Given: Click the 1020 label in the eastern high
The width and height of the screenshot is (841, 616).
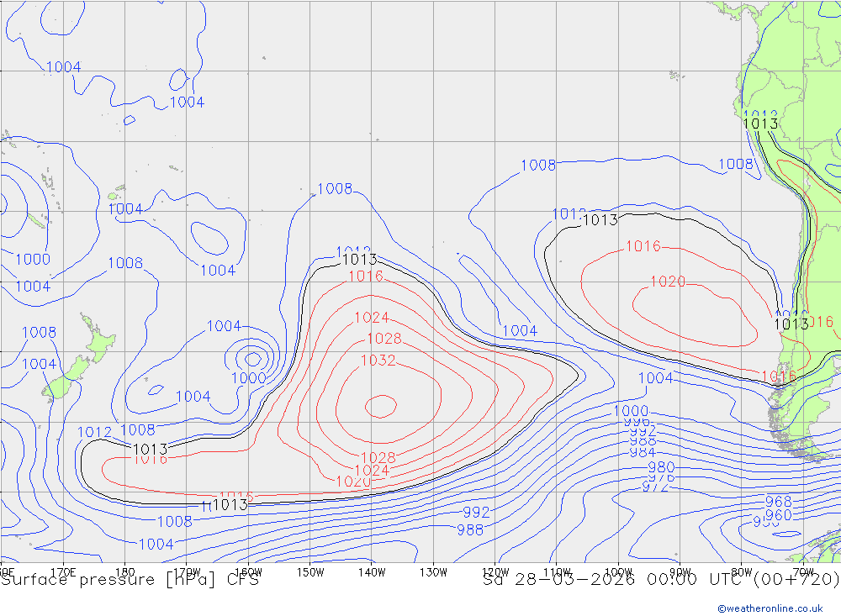Looking at the screenshot, I should 668,282.
